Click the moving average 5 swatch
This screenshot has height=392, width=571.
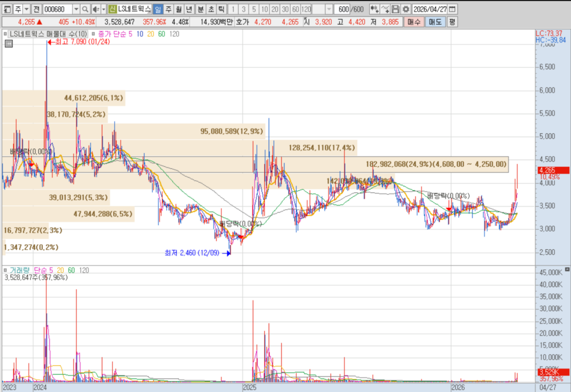130,34
